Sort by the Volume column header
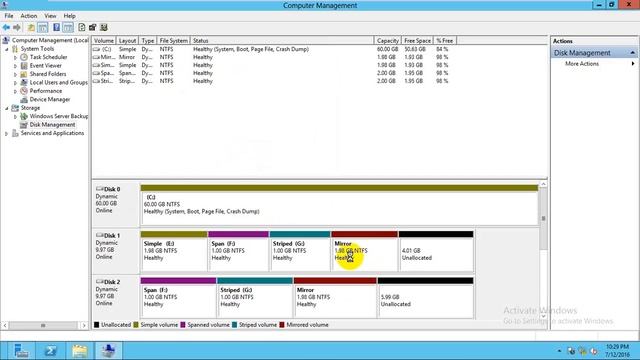This screenshot has height=360, width=640. [104, 40]
